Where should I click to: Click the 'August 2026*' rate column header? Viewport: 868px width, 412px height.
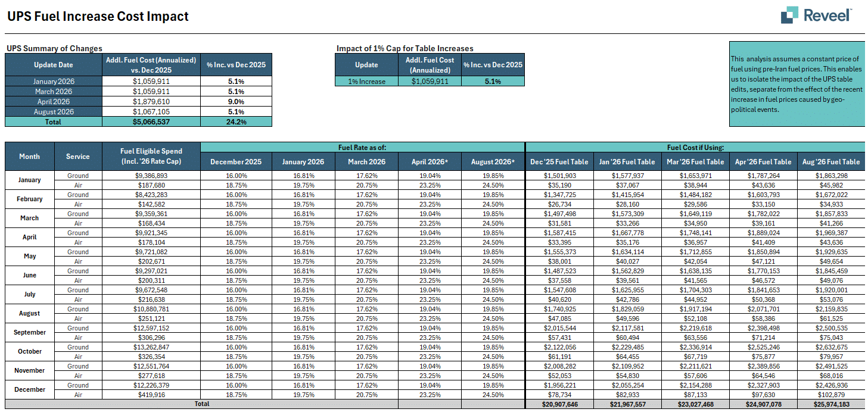point(493,162)
